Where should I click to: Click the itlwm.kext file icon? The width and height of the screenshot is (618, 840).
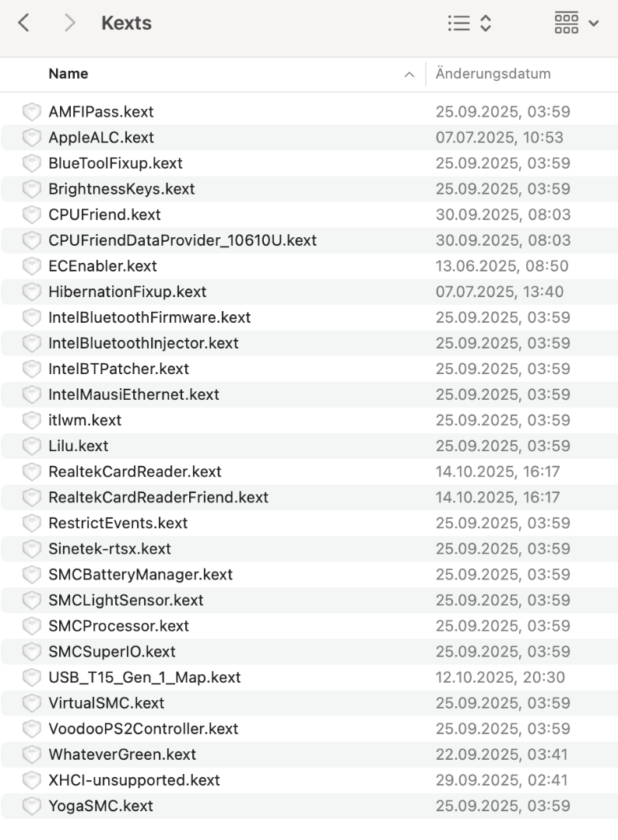click(31, 421)
